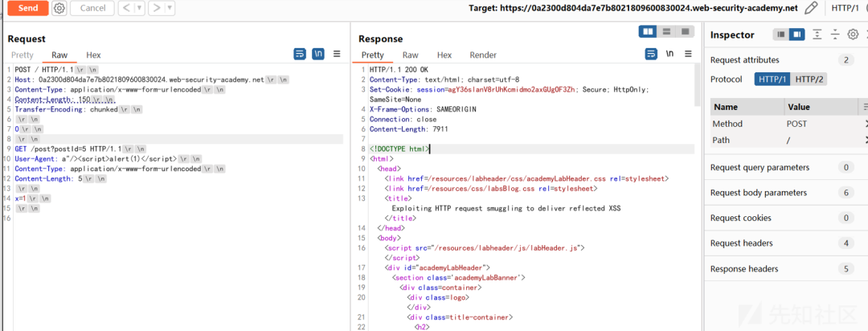Edit target with the pencil icon

tap(811, 8)
